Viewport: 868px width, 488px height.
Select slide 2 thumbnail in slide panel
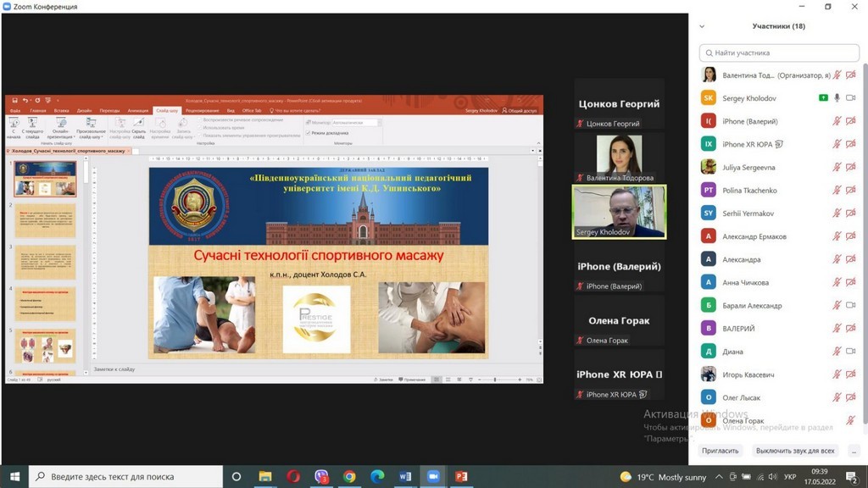pos(46,220)
